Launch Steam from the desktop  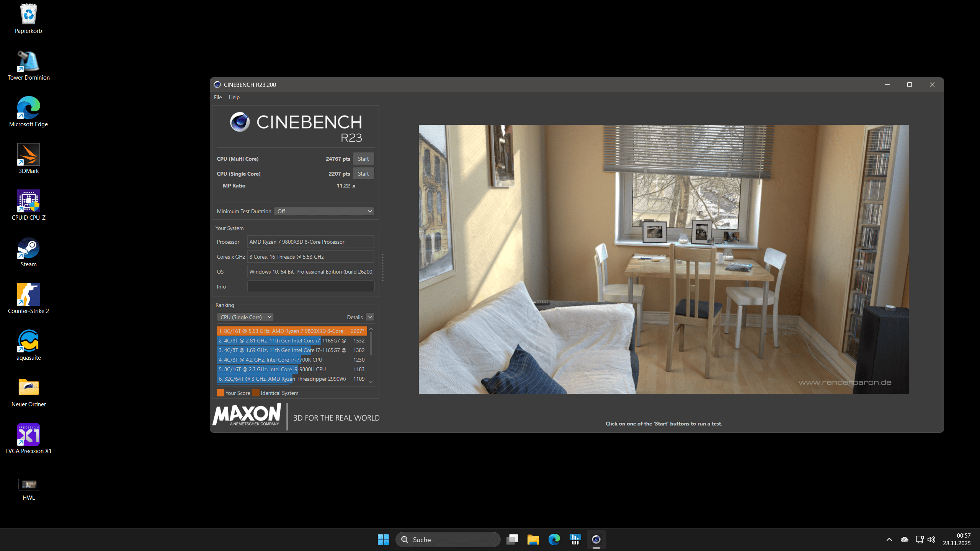(28, 248)
